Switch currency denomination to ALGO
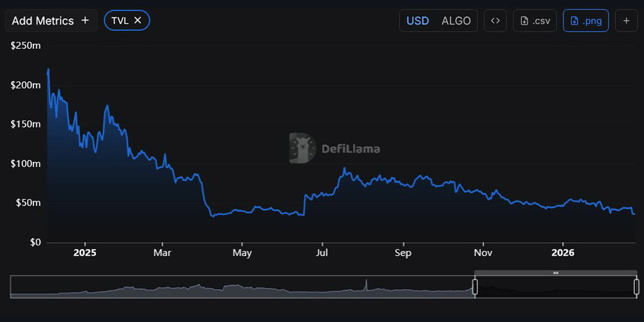 (456, 21)
